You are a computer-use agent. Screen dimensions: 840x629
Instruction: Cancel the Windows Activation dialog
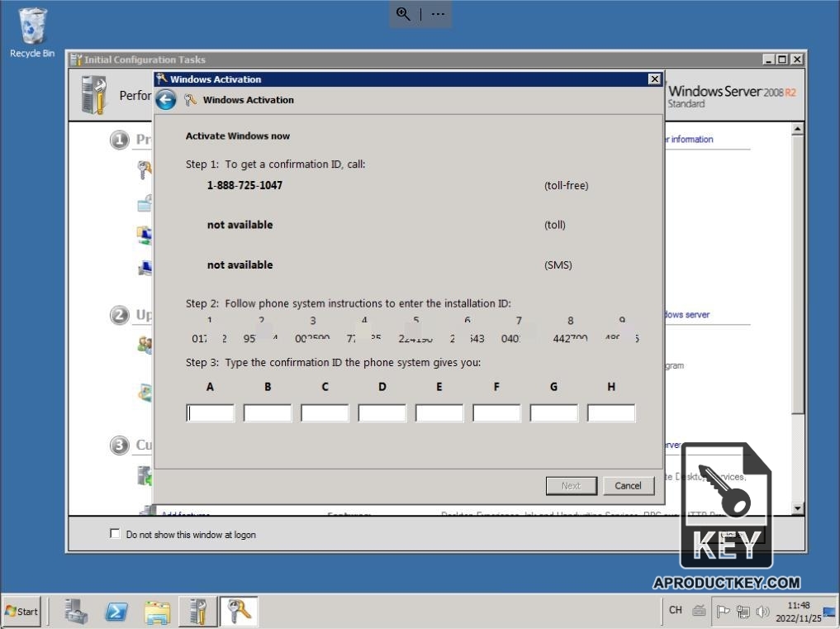tap(628, 486)
